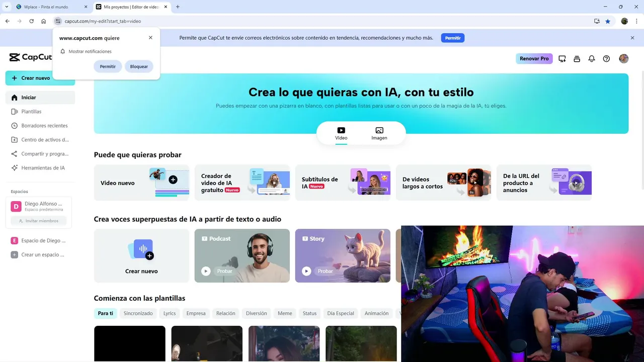Close the notification permission popup
Viewport: 644px width, 362px height.
(x=150, y=38)
